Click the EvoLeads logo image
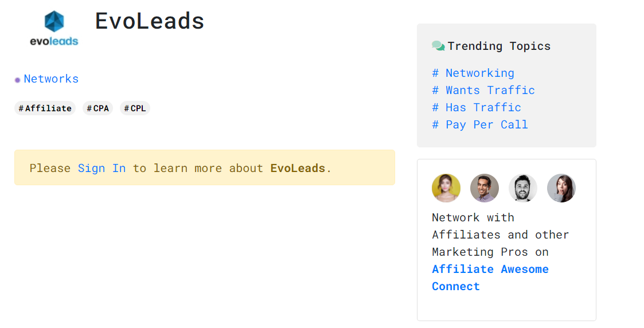The width and height of the screenshot is (644, 328). pos(54,28)
